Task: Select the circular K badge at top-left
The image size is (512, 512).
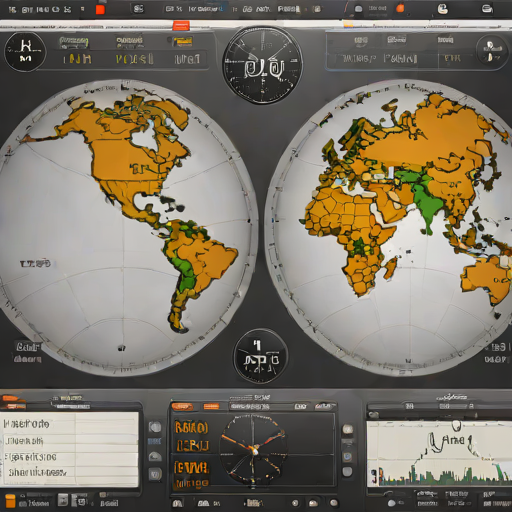Action: pyautogui.click(x=25, y=52)
